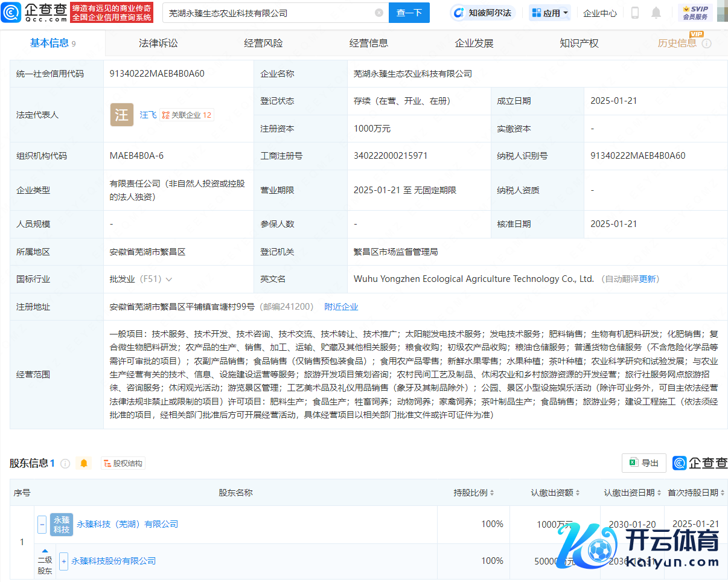Viewport: 728px width, 582px height.
Task: Sort by 首次持股日期 column
Action: coord(722,493)
